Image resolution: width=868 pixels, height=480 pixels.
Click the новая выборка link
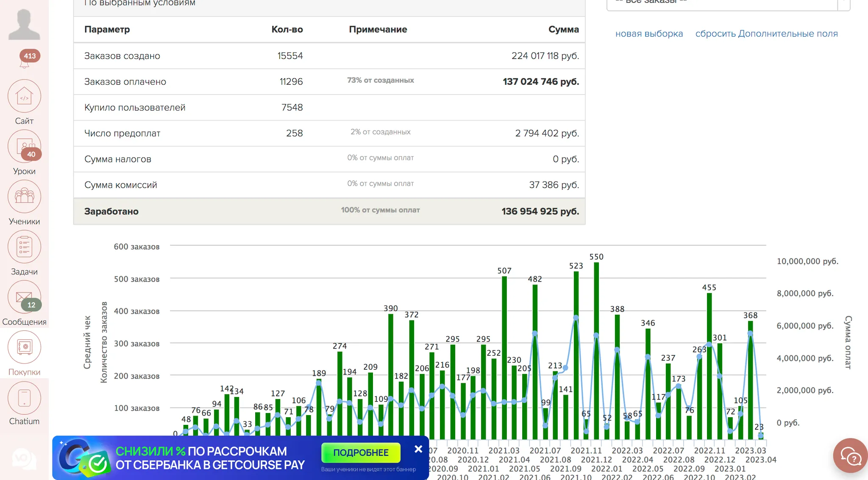(649, 33)
